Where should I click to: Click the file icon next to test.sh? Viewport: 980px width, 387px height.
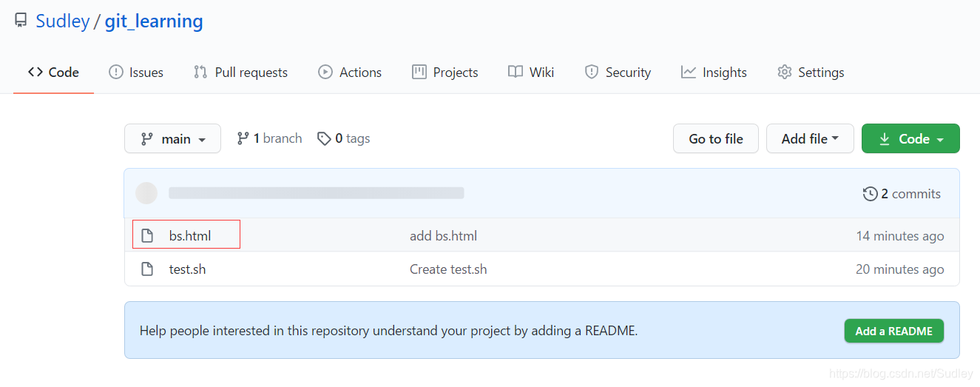(147, 269)
